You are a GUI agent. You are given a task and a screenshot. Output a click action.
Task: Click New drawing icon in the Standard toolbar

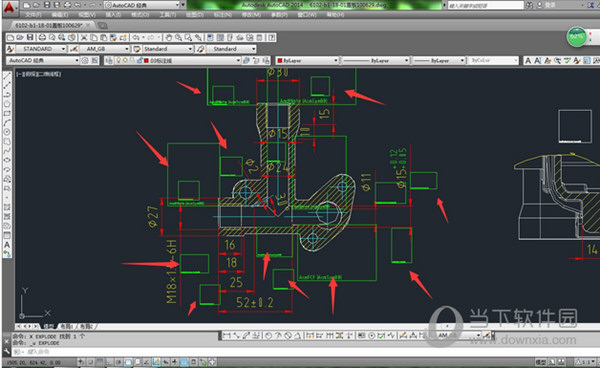point(10,37)
